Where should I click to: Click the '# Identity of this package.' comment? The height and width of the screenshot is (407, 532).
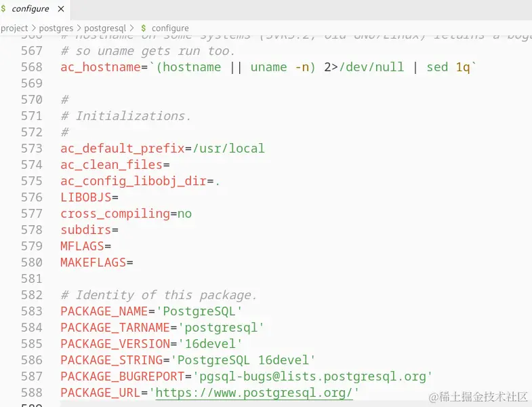159,295
